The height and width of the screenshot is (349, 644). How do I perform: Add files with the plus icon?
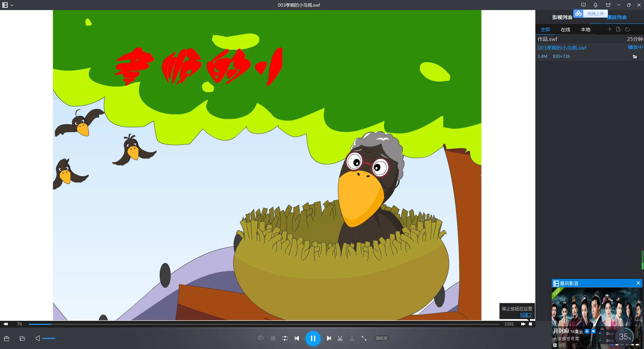(x=609, y=29)
